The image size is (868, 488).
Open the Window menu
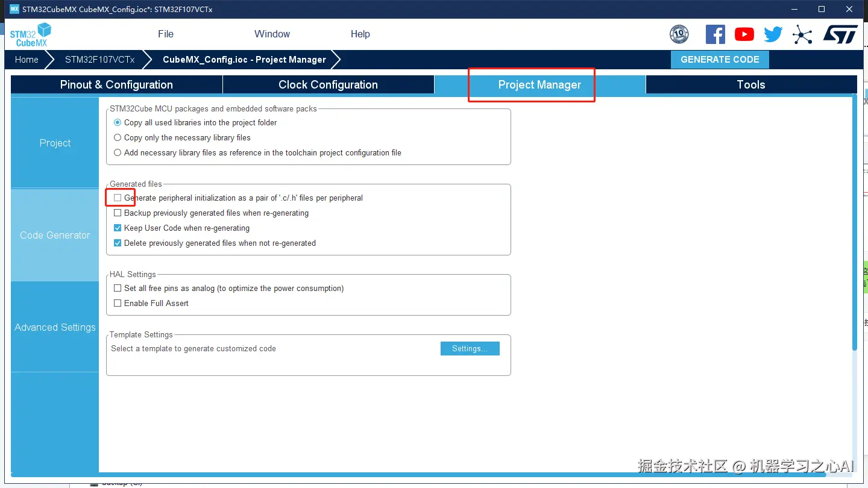(x=272, y=34)
